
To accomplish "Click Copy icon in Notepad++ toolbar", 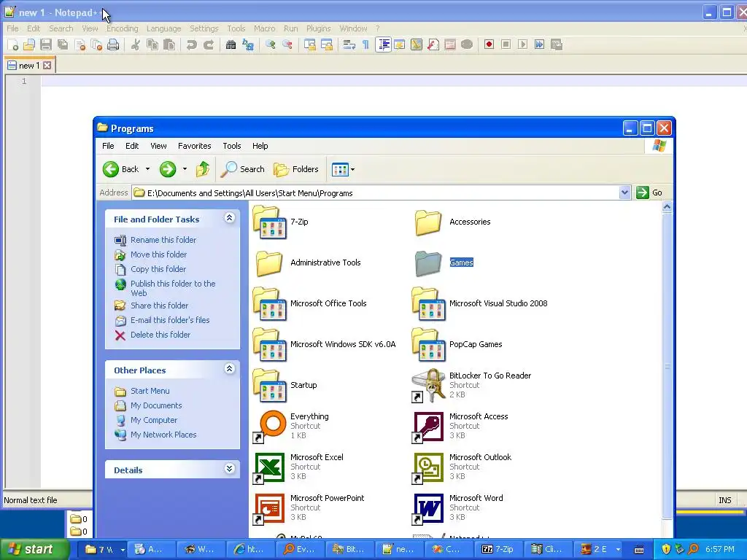I will [x=152, y=44].
